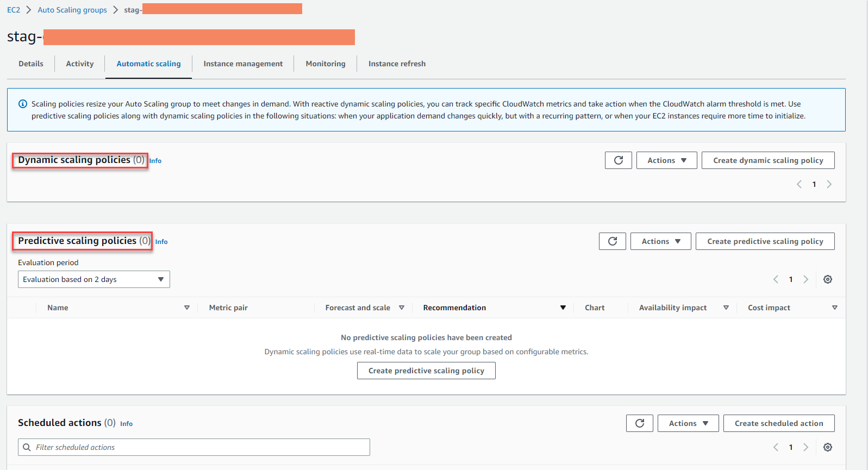868x470 pixels.
Task: Click the info circle icon in the banner
Action: (23, 104)
